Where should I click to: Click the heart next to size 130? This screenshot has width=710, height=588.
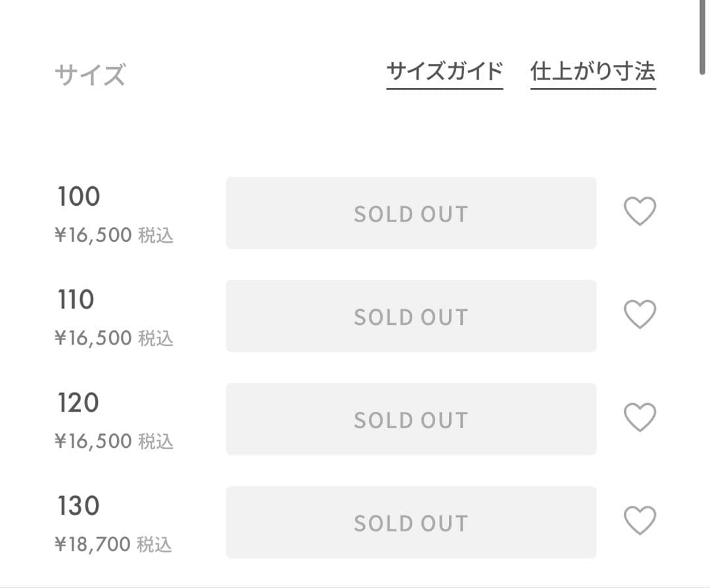coord(639,521)
